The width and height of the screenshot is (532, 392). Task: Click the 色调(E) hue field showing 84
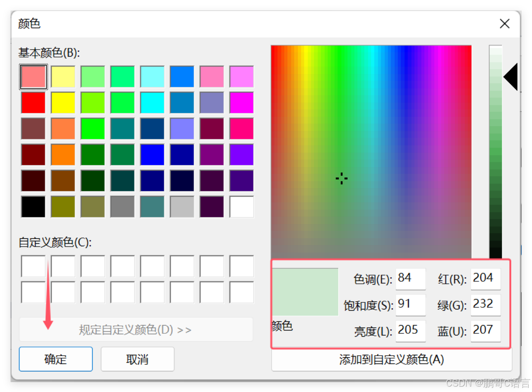click(x=410, y=279)
